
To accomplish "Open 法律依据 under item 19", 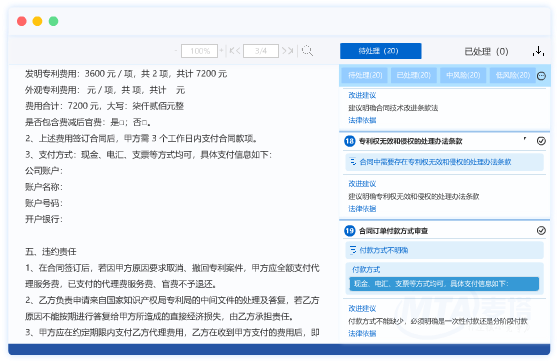I will coord(362,334).
